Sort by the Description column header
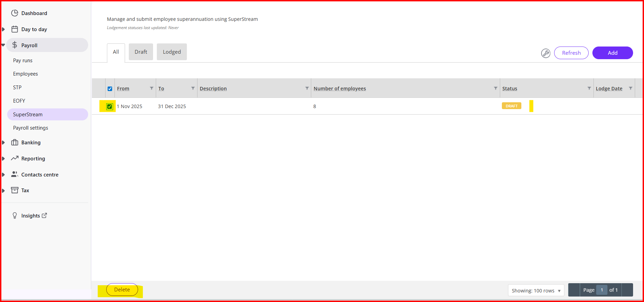Image resolution: width=644 pixels, height=302 pixels. pos(213,89)
